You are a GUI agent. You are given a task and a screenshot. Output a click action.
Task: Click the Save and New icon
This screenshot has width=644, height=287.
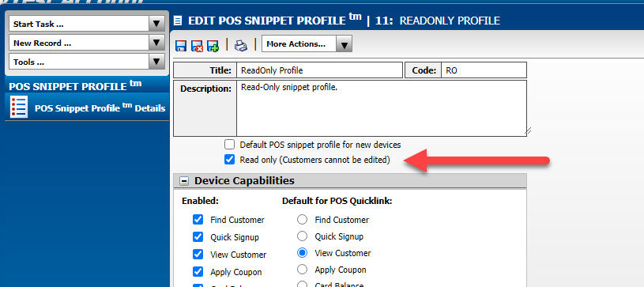tap(213, 45)
